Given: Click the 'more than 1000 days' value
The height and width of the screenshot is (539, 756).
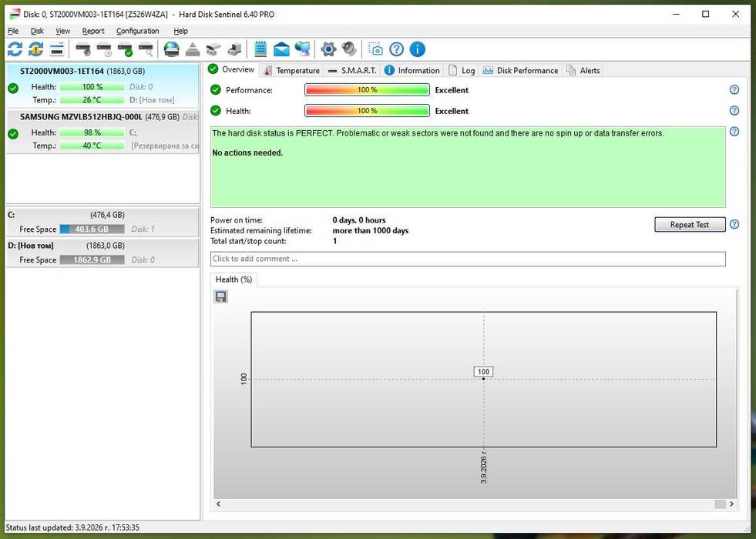Looking at the screenshot, I should pyautogui.click(x=370, y=231).
